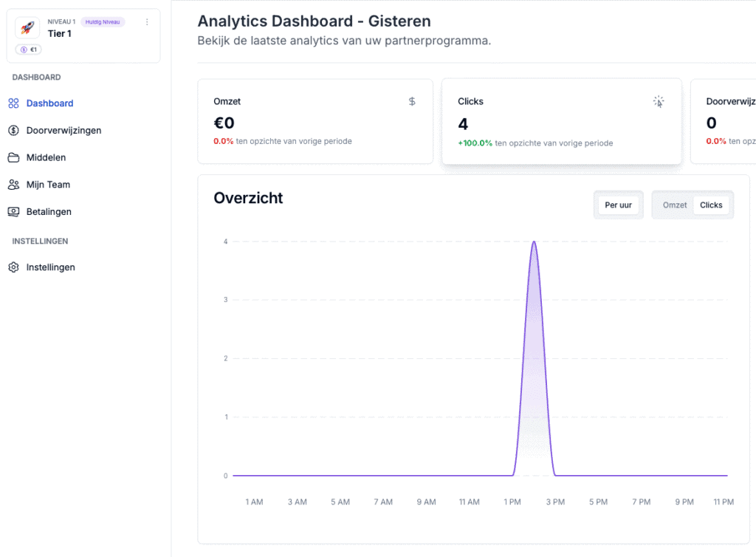Click the cursor icon in Clicks card
The image size is (756, 557).
(x=659, y=102)
